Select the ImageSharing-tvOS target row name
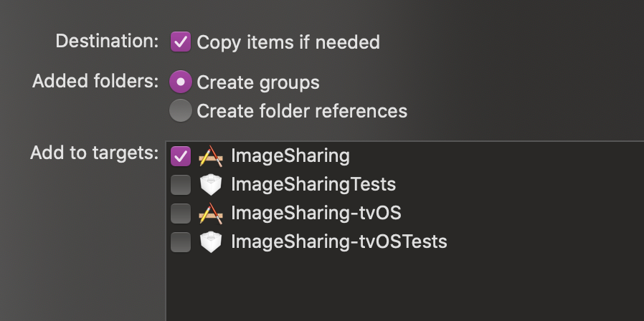The width and height of the screenshot is (644, 321). coord(316,213)
